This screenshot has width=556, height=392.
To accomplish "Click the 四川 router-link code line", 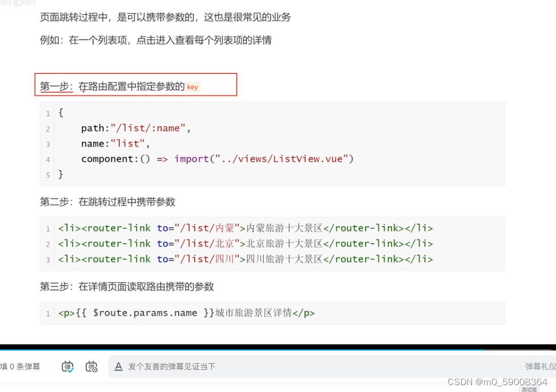I will [x=244, y=259].
